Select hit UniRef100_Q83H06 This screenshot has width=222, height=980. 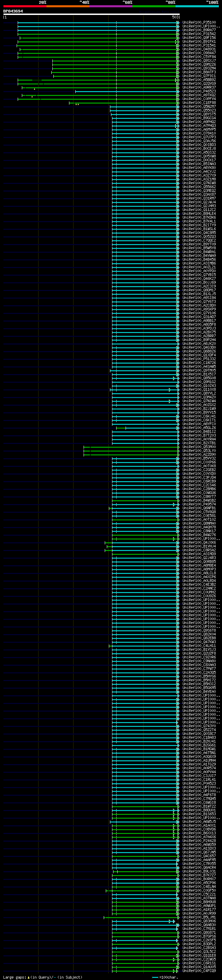pos(199,921)
